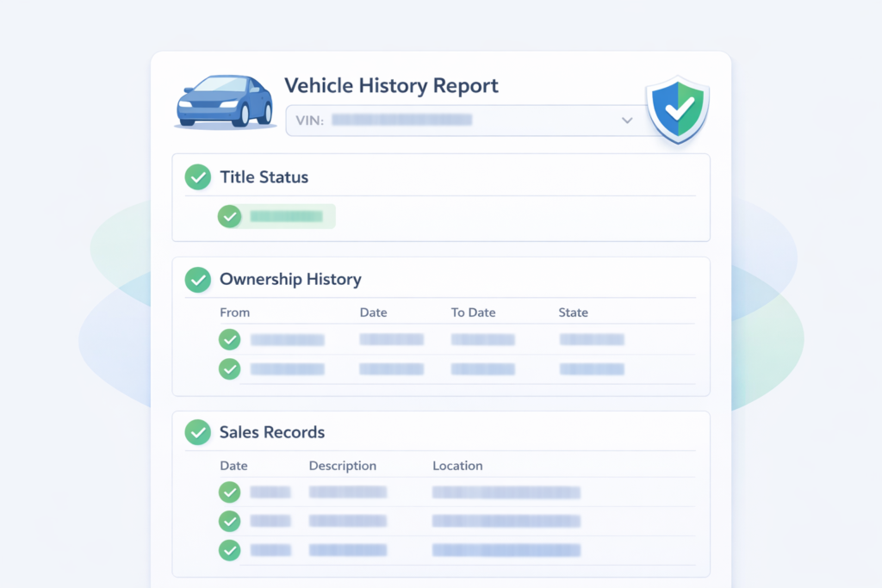The height and width of the screenshot is (588, 882).
Task: Toggle the first sales record row checkmark
Action: click(229, 492)
